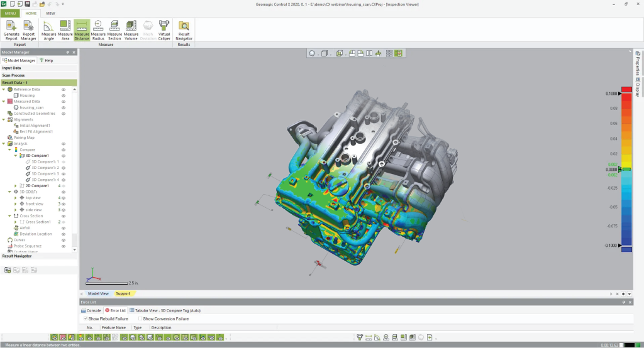
Task: Click the green MENU button
Action: (11, 13)
